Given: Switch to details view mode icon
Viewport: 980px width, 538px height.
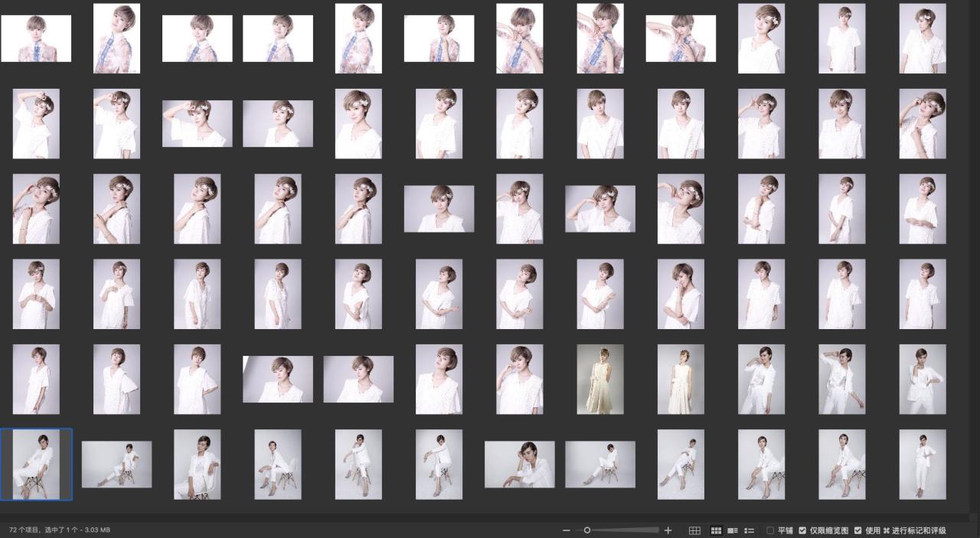Looking at the screenshot, I should 733,530.
